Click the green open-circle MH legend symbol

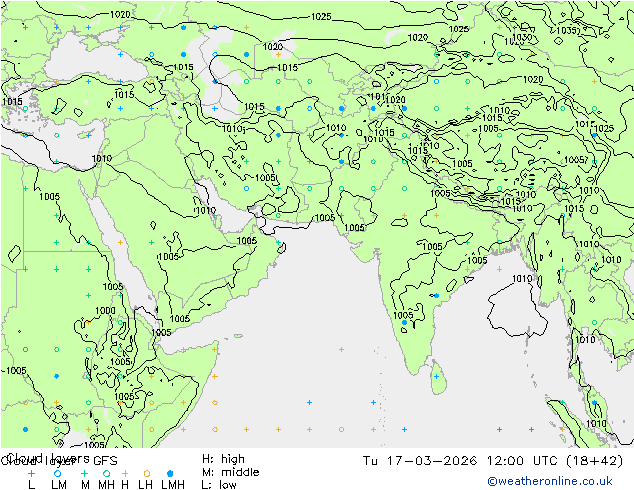click(106, 473)
